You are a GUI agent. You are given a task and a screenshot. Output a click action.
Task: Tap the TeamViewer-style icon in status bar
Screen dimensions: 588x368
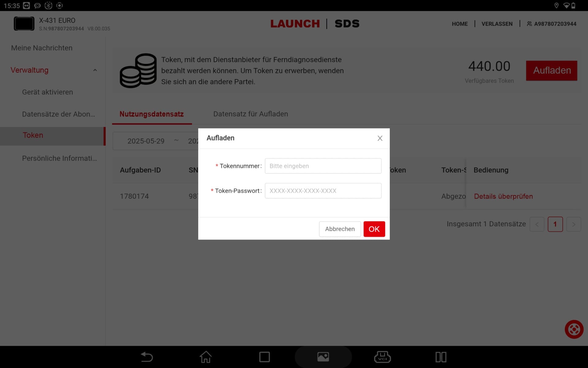27,6
